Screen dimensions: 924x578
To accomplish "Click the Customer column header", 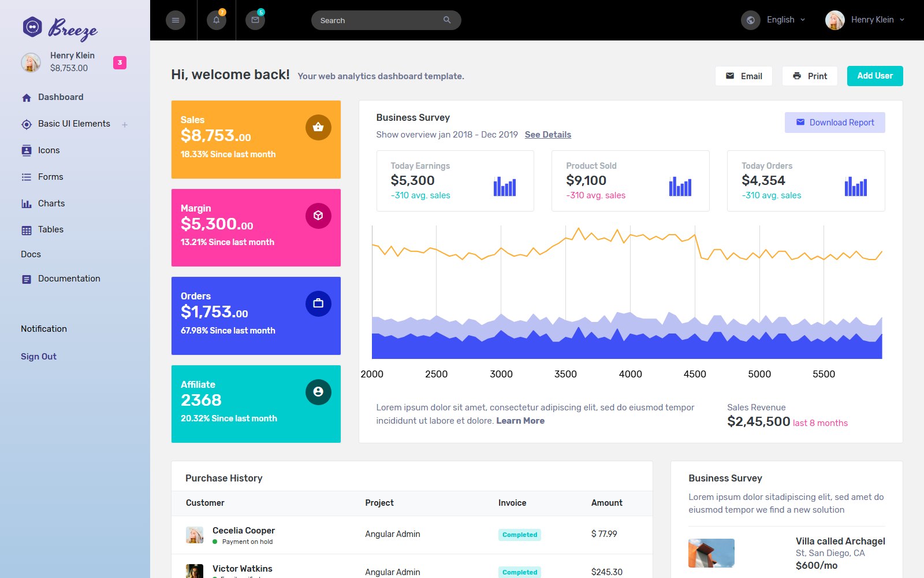I will pos(205,503).
